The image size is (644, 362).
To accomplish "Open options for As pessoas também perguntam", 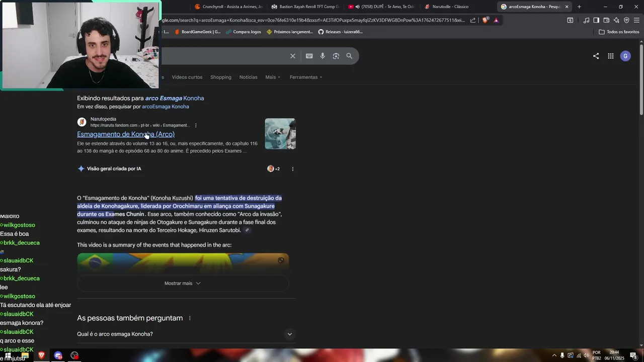I will coord(190,318).
